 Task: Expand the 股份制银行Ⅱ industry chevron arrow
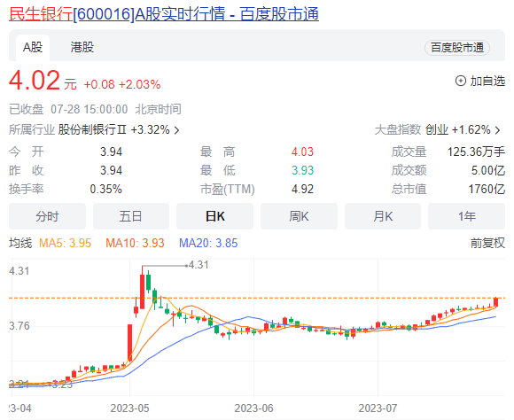pos(177,130)
